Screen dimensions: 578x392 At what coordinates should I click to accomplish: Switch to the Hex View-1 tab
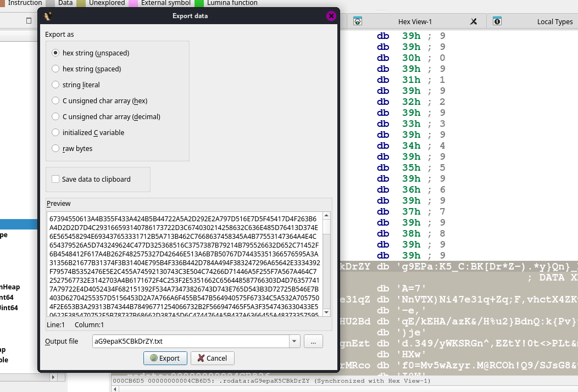(415, 21)
